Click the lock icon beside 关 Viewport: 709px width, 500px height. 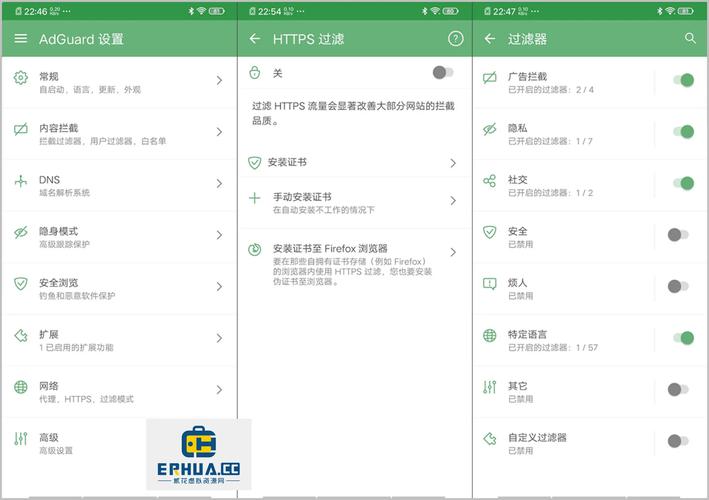(x=255, y=72)
